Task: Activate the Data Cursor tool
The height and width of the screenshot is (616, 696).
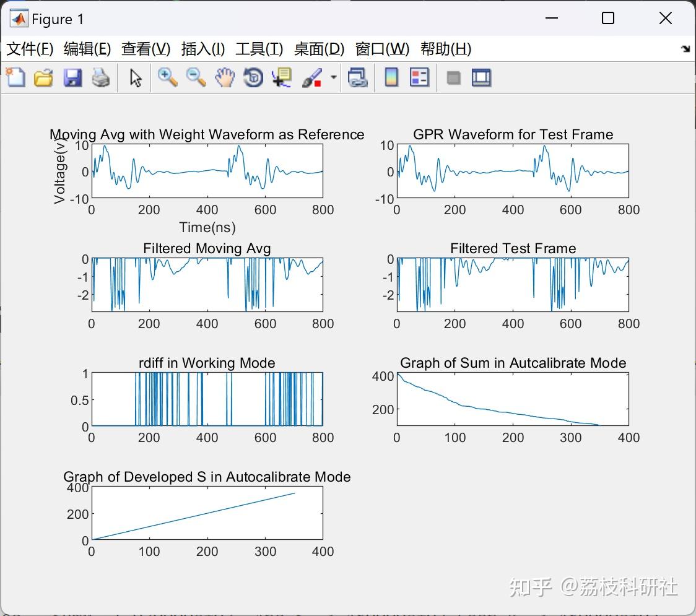Action: coord(281,77)
